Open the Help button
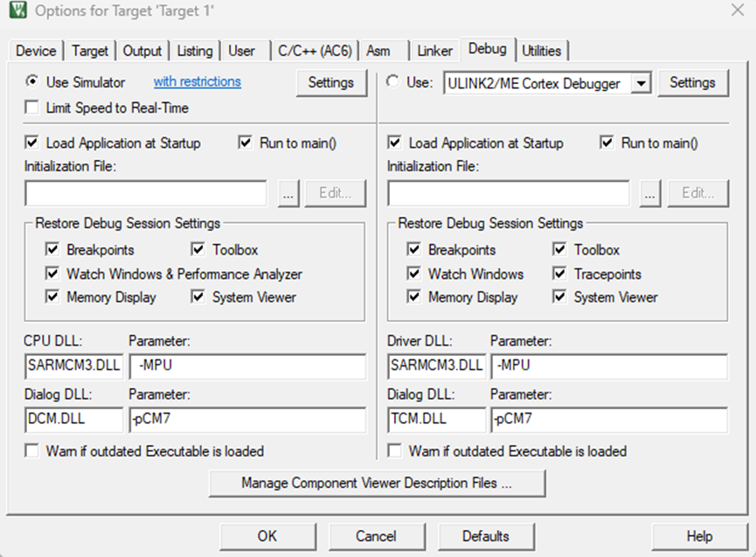This screenshot has height=557, width=756. coord(699,536)
